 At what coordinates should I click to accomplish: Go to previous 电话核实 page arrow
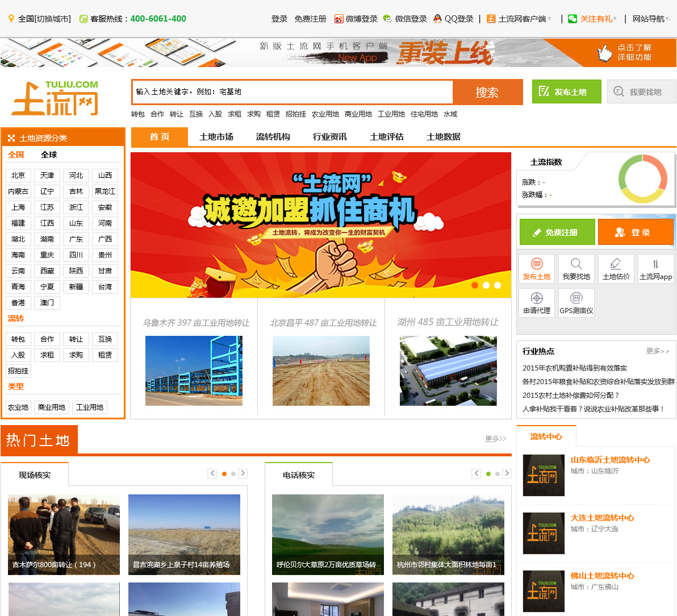[477, 473]
